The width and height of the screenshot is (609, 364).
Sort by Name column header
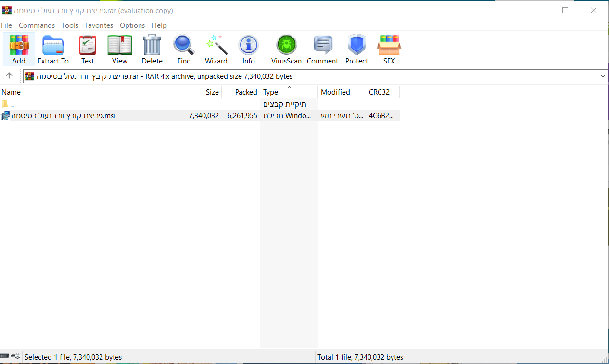91,92
